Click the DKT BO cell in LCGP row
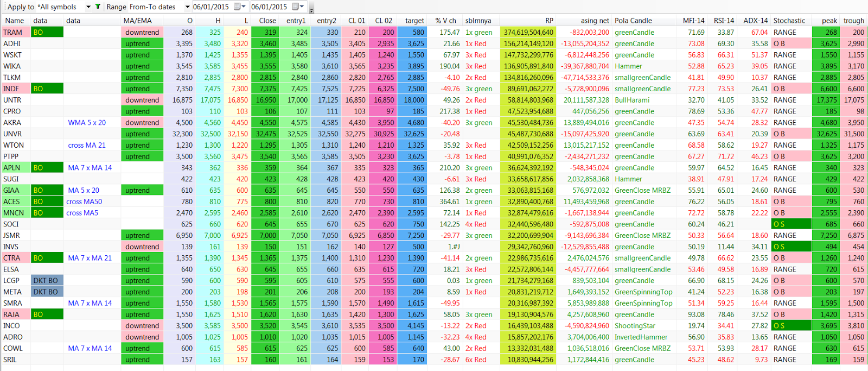 pyautogui.click(x=47, y=280)
